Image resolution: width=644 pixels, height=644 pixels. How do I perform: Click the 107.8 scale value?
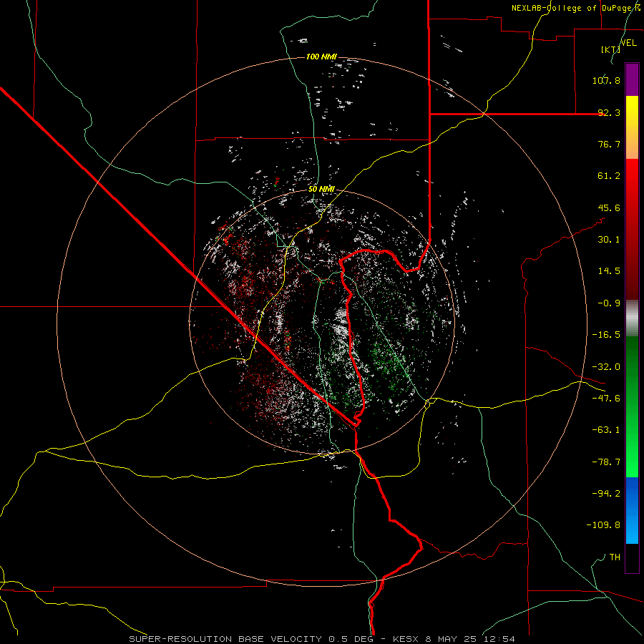(606, 80)
